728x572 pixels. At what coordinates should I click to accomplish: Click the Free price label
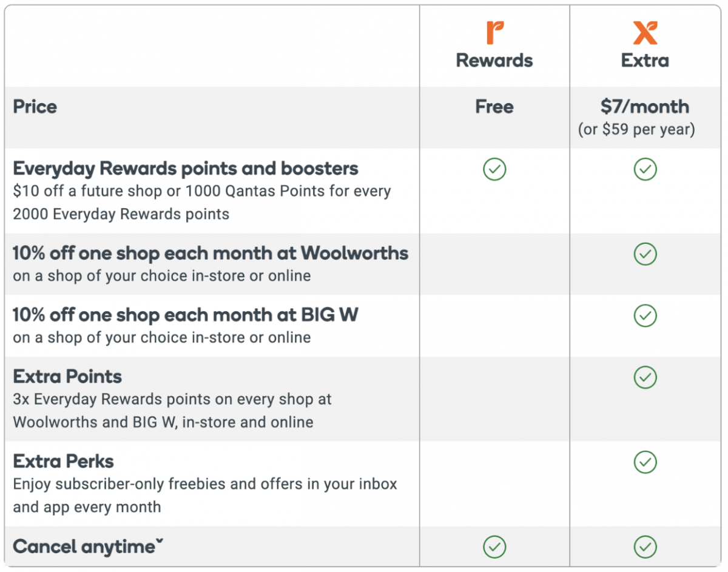pos(494,107)
